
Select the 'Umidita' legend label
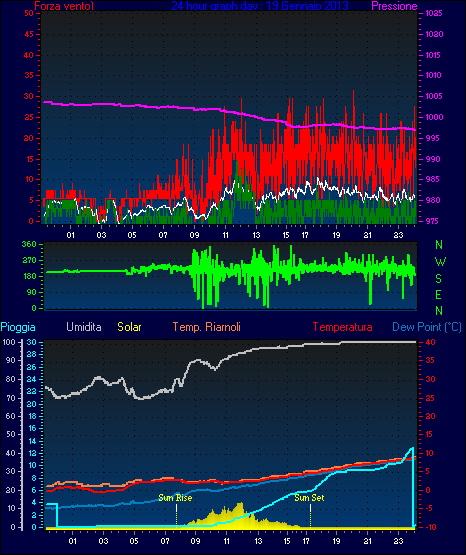tap(84, 327)
